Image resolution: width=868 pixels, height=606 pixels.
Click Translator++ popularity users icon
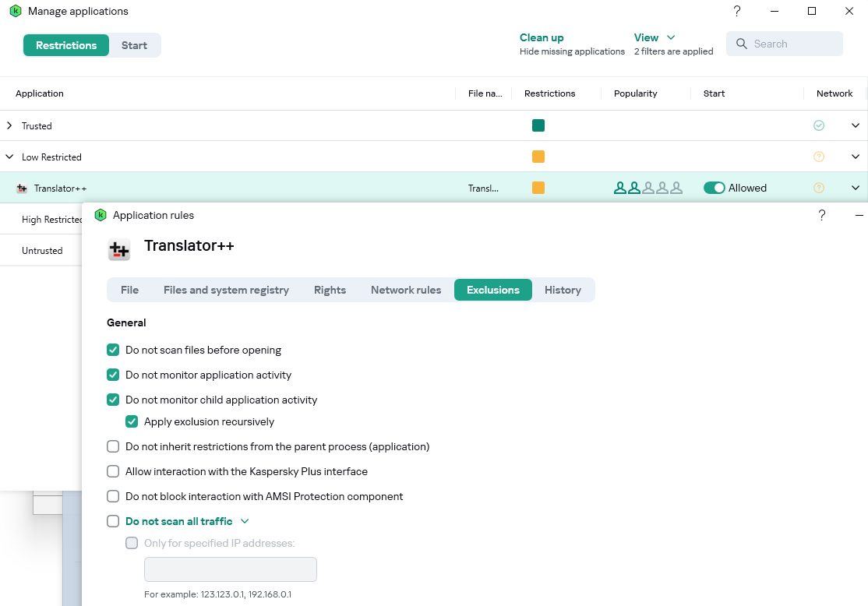coord(647,188)
